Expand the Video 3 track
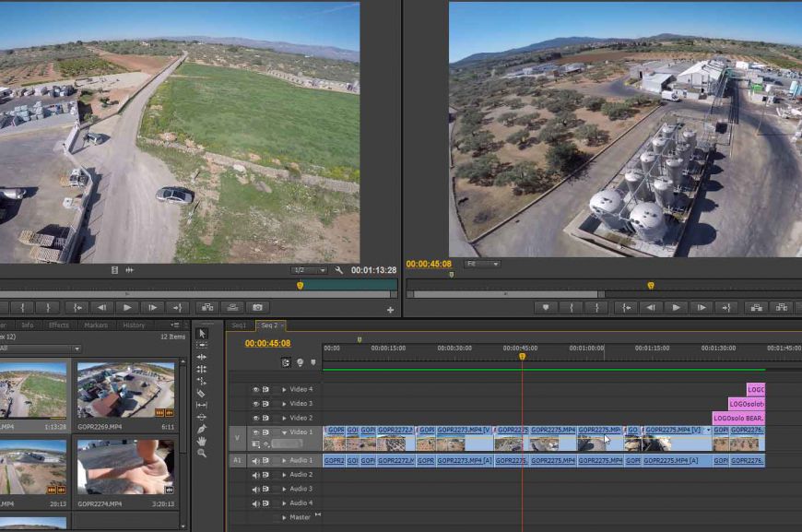 pos(284,404)
